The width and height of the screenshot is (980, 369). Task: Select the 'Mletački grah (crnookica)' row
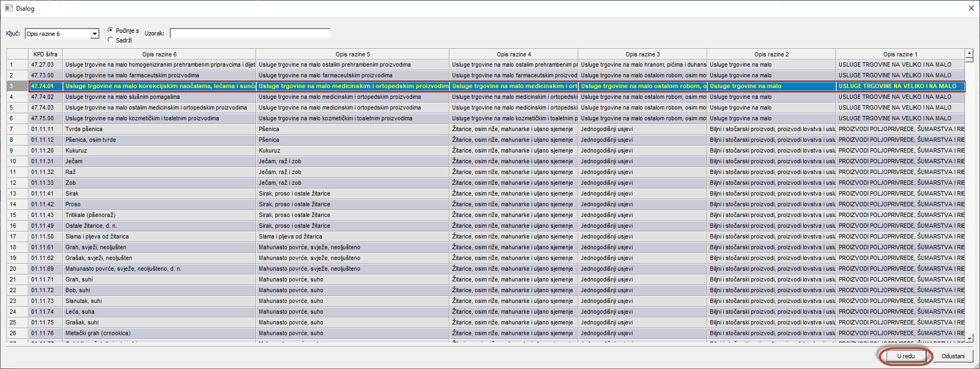(x=98, y=333)
